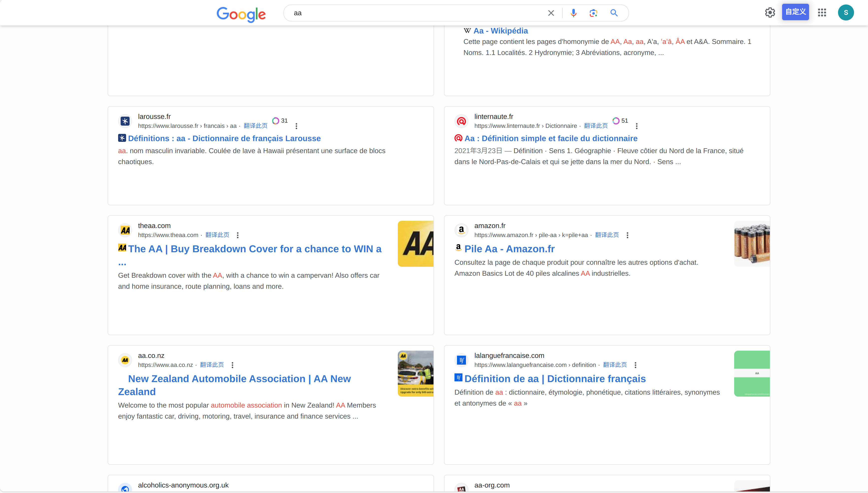Open the account profile menu

tap(846, 12)
